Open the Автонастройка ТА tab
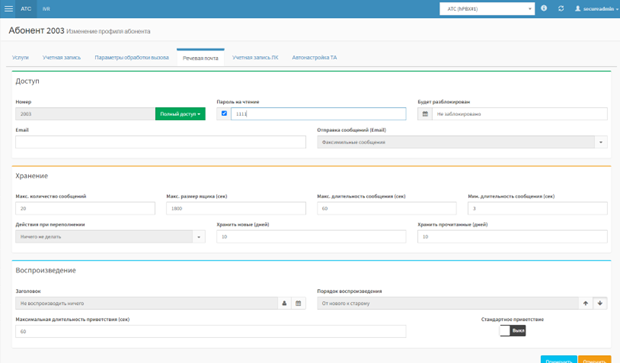 [x=314, y=57]
